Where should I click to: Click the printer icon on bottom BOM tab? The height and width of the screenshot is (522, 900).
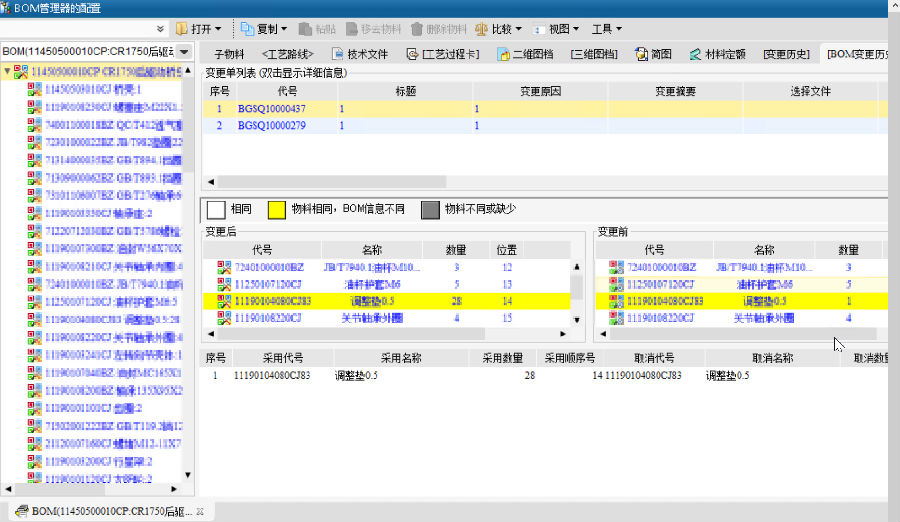point(22,511)
